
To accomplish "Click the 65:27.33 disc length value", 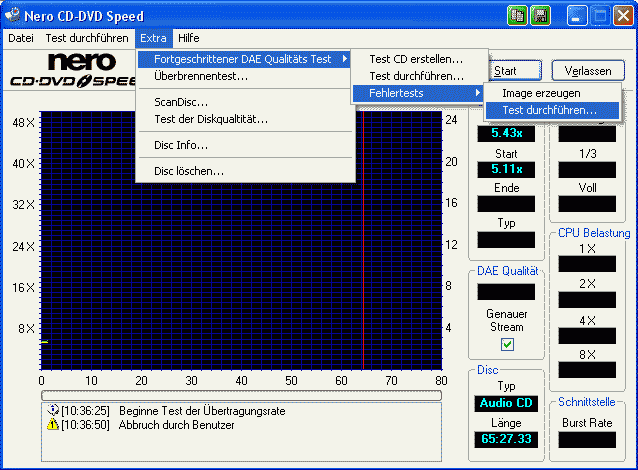I will point(506,439).
